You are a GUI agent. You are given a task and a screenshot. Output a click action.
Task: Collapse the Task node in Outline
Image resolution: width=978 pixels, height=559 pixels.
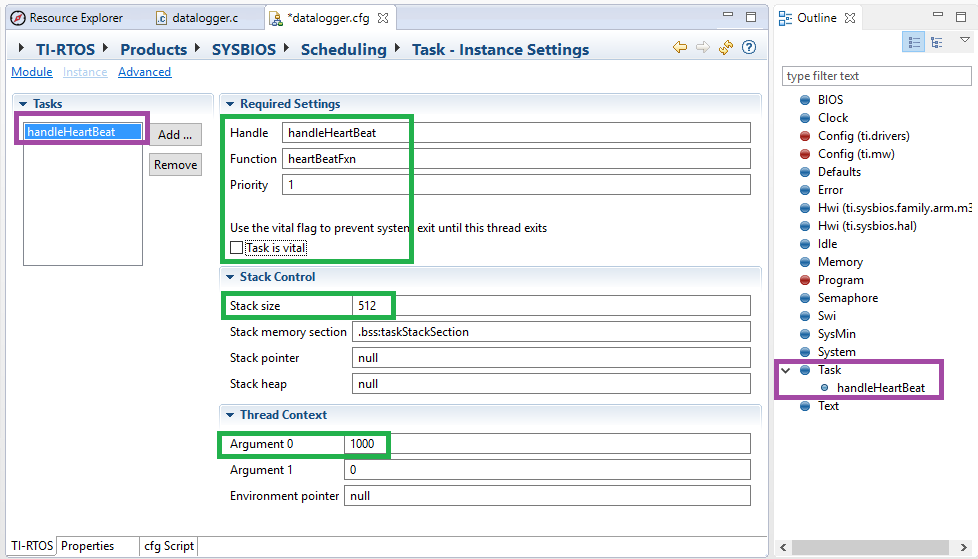click(x=786, y=370)
